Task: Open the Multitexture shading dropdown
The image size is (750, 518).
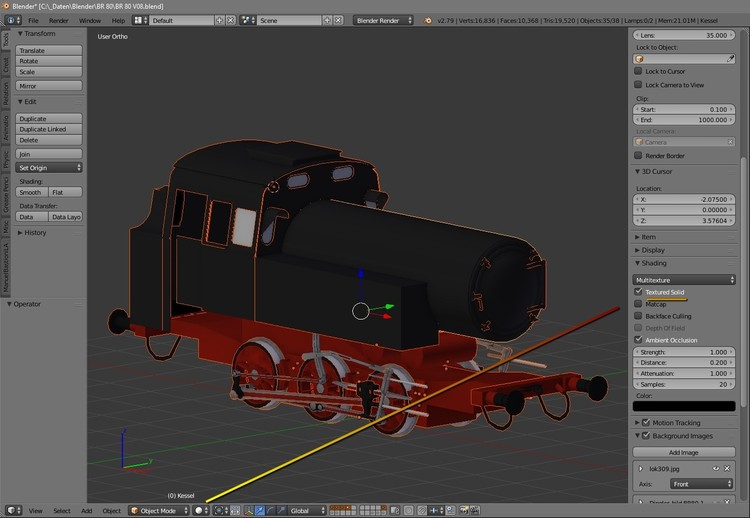Action: coord(684,280)
